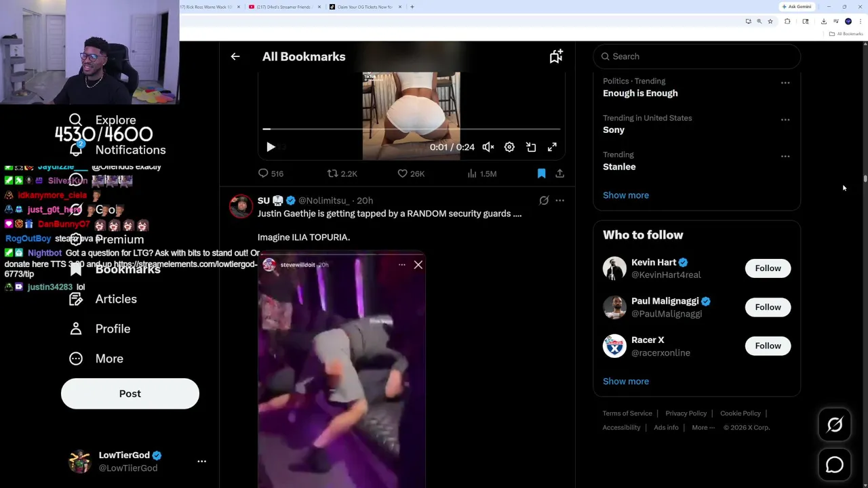This screenshot has height=488, width=868.
Task: Click Grok icon on SU's post
Action: (x=544, y=201)
